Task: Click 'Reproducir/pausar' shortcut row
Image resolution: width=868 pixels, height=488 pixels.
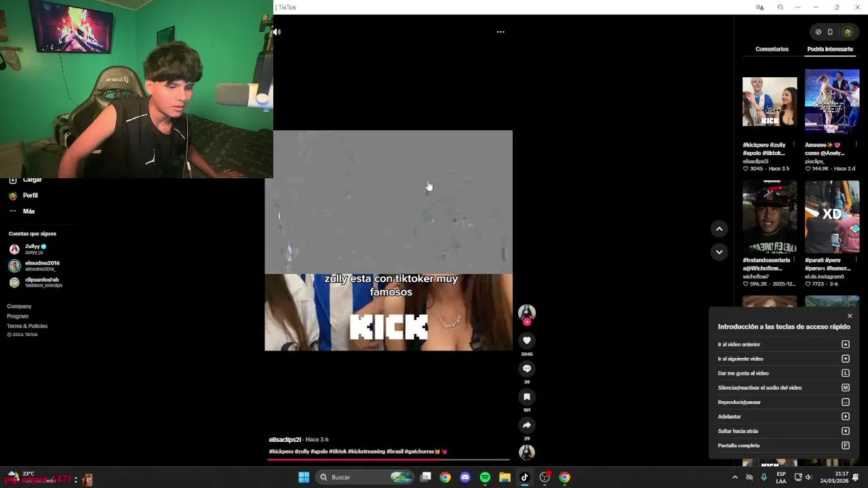Action: (x=783, y=402)
